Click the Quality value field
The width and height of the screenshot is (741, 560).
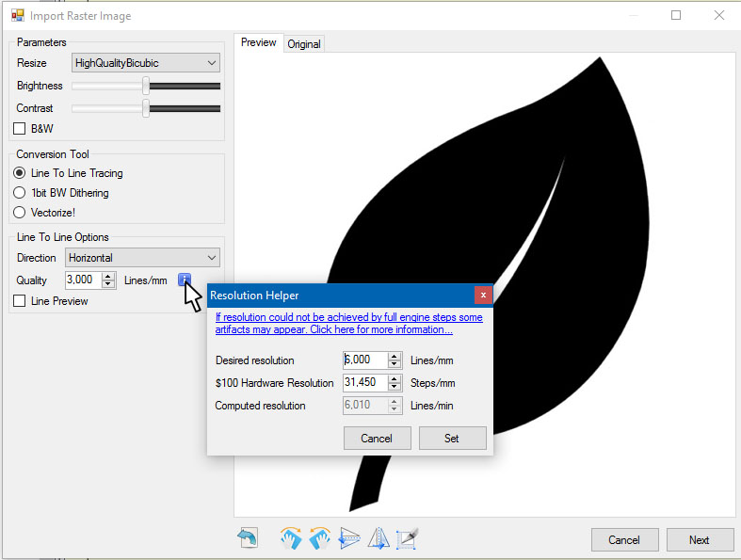(x=83, y=280)
